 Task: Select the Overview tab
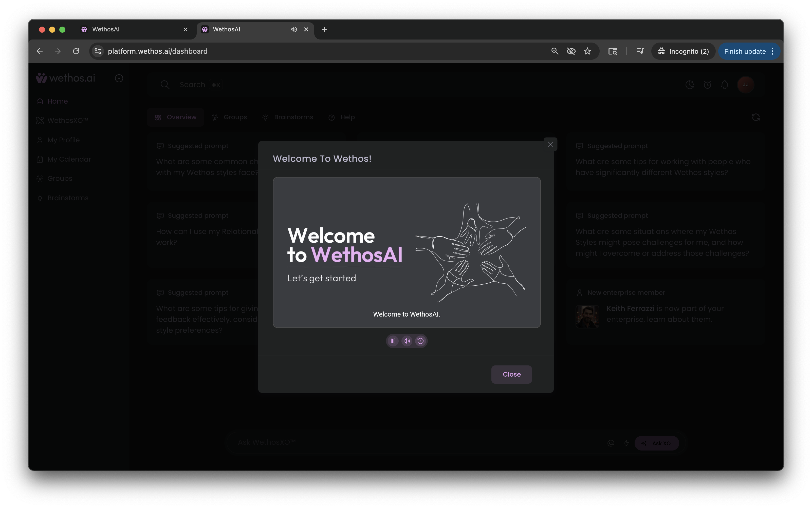click(176, 117)
